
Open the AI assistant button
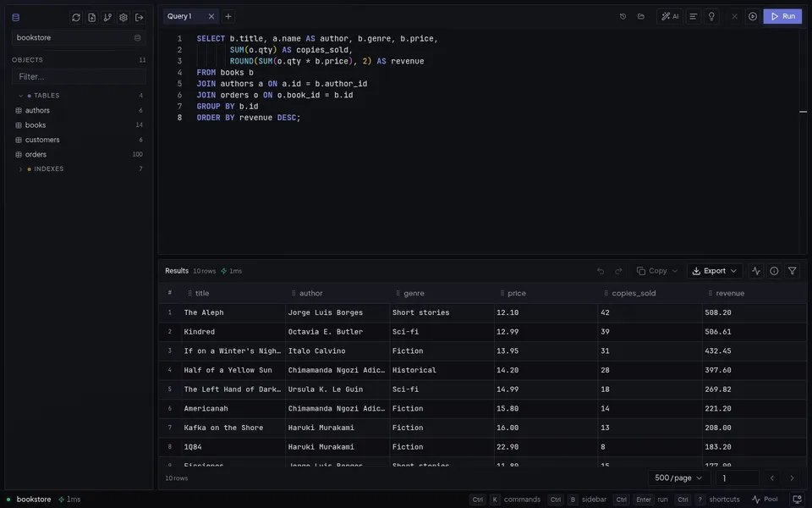[670, 17]
